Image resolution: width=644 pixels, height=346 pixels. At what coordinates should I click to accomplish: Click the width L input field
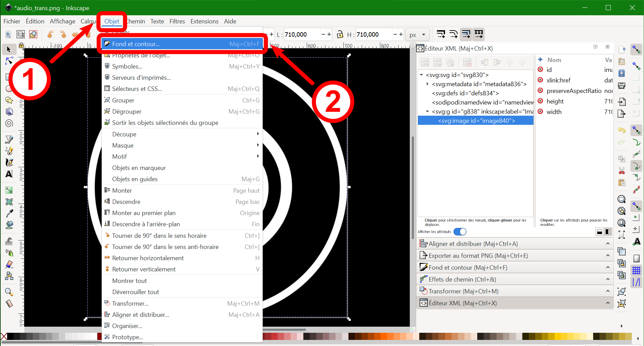(301, 35)
